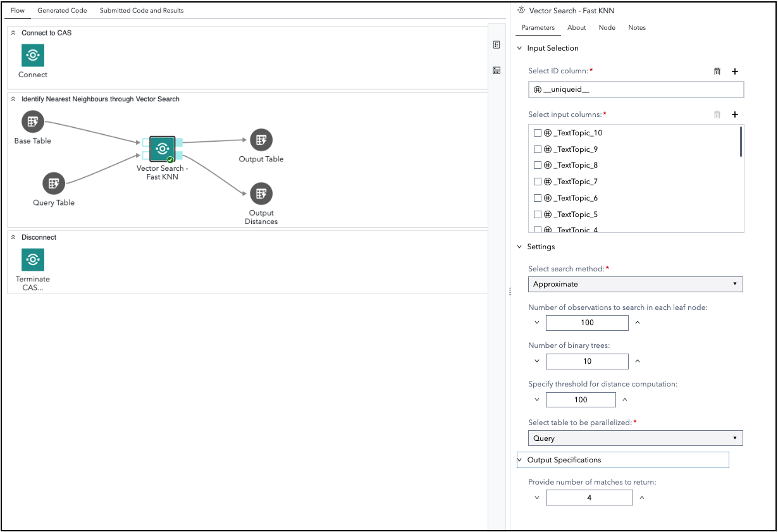This screenshot has width=778, height=532.
Task: Increase the distance computation threshold
Action: coord(624,400)
